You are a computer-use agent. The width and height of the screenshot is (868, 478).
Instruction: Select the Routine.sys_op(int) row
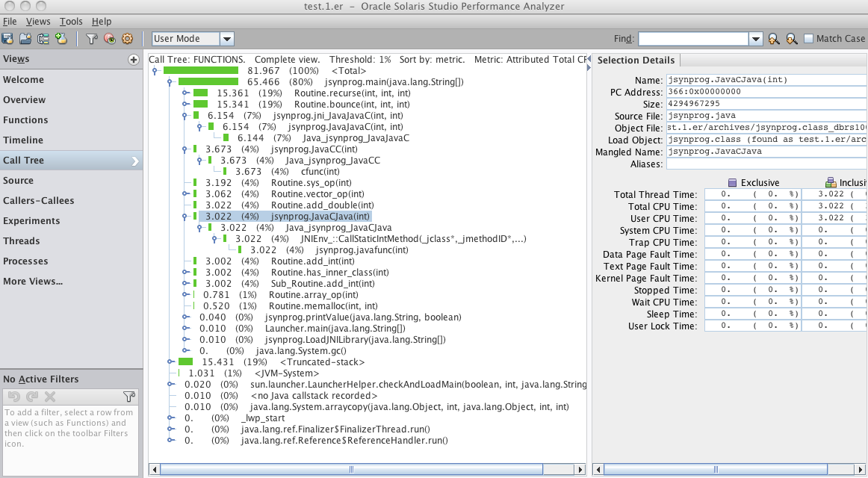point(279,182)
